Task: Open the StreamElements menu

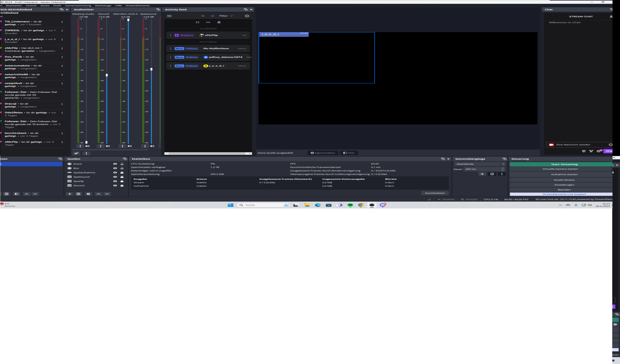Action: click(x=137, y=5)
